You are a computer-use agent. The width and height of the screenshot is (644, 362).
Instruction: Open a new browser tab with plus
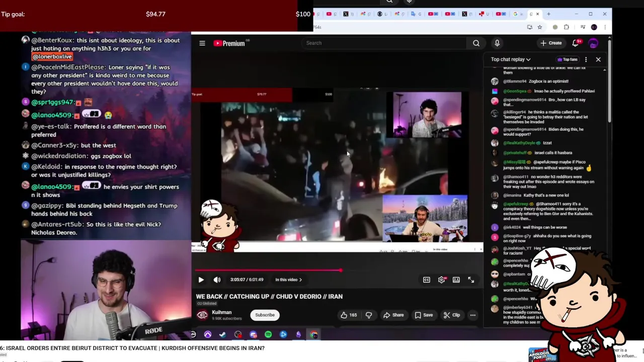coord(548,14)
